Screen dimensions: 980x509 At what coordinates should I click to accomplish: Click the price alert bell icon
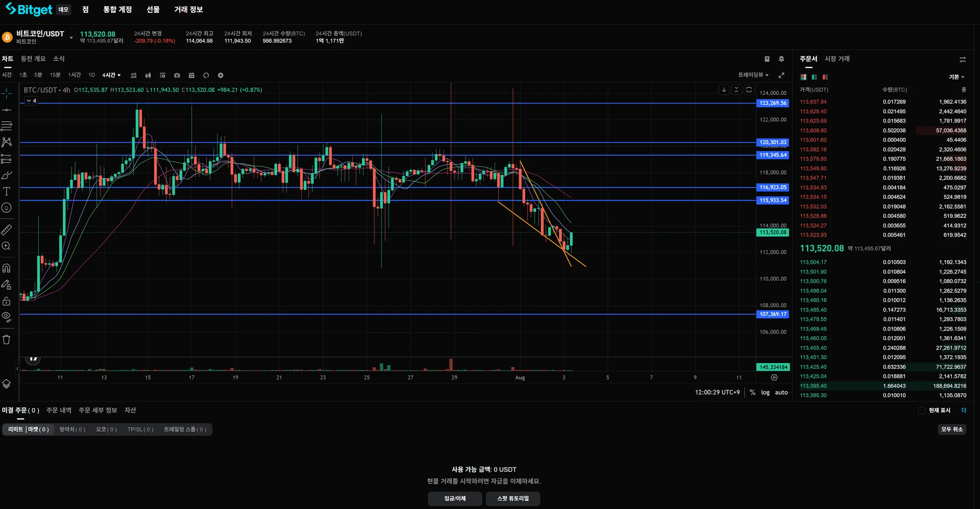click(x=781, y=59)
